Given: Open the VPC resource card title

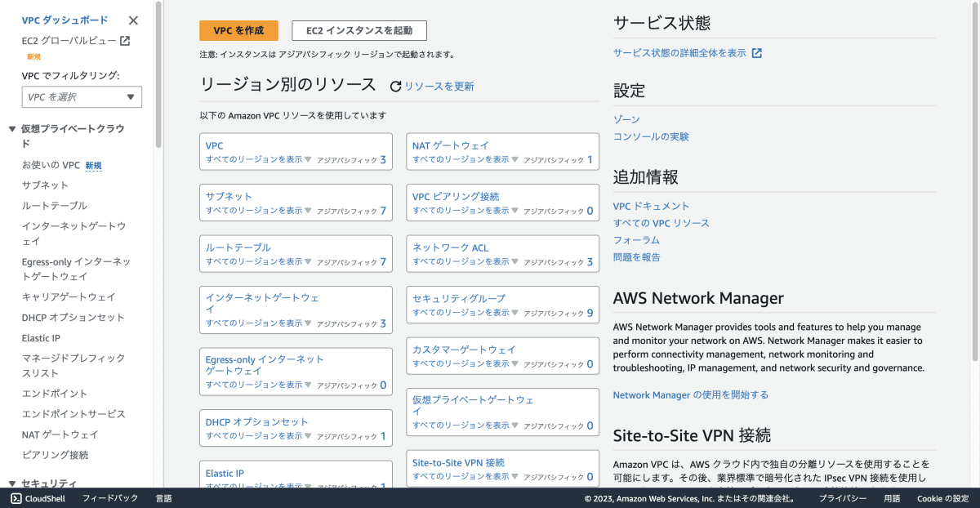Looking at the screenshot, I should pyautogui.click(x=214, y=146).
